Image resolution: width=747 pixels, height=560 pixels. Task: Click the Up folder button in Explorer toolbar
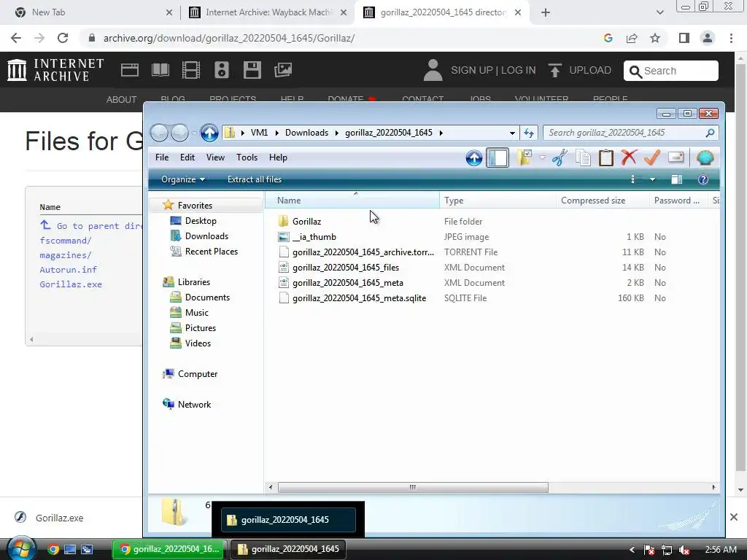[x=474, y=157]
